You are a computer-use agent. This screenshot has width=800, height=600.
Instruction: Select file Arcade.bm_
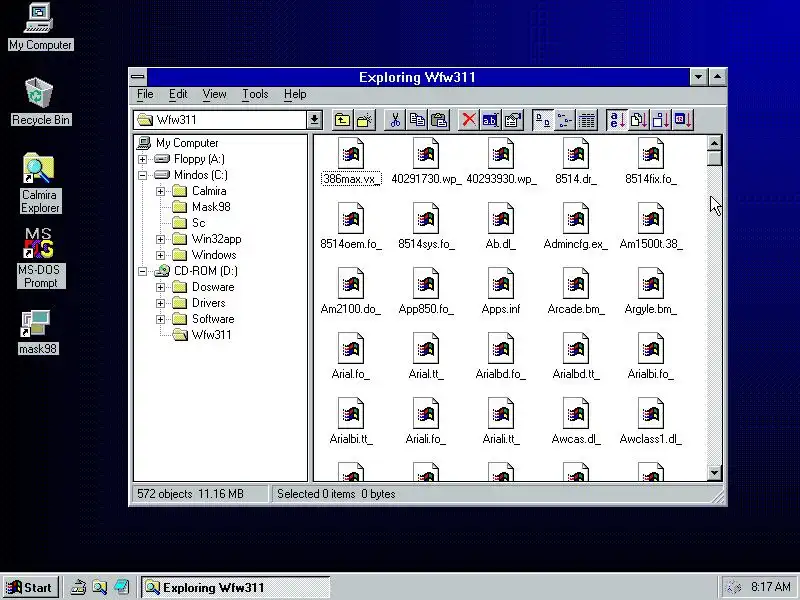tap(576, 292)
